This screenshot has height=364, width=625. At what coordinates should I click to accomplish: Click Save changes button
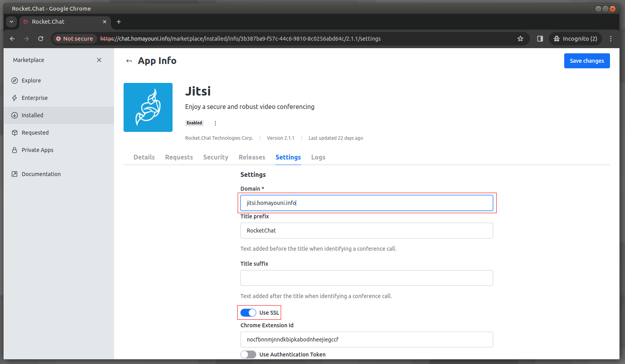[x=587, y=61]
